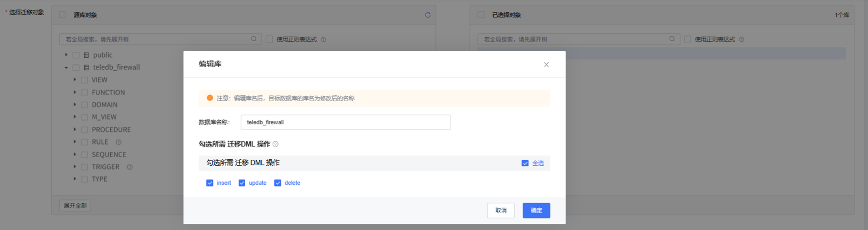This screenshot has height=230, width=868.
Task: Select the PROCEDURE tree label
Action: [111, 130]
